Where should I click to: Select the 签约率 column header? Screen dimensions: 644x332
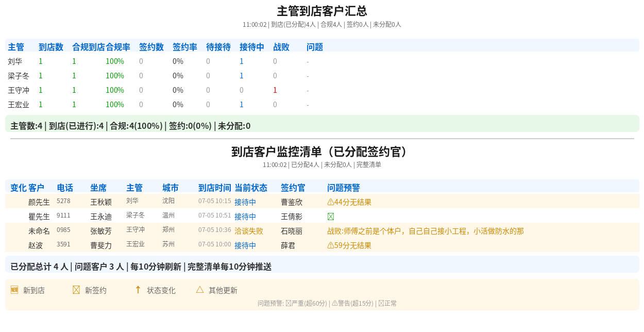(x=185, y=47)
